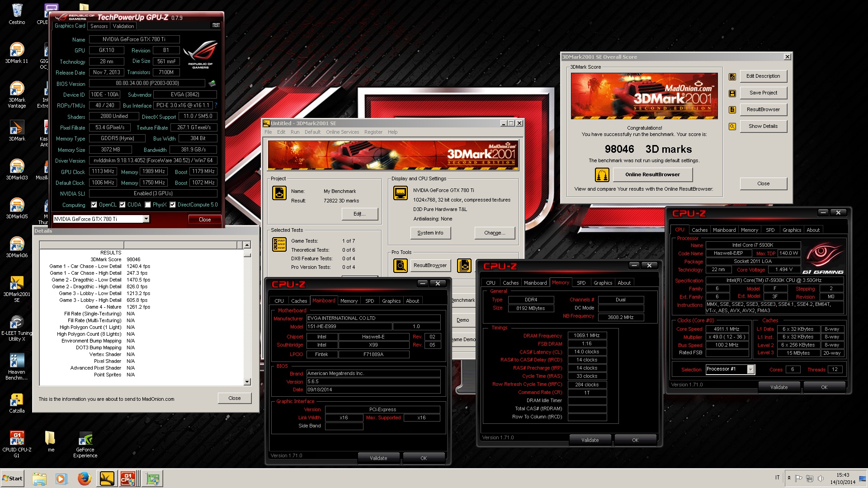This screenshot has width=868, height=488.
Task: Click Change... display settings button
Action: [494, 233]
